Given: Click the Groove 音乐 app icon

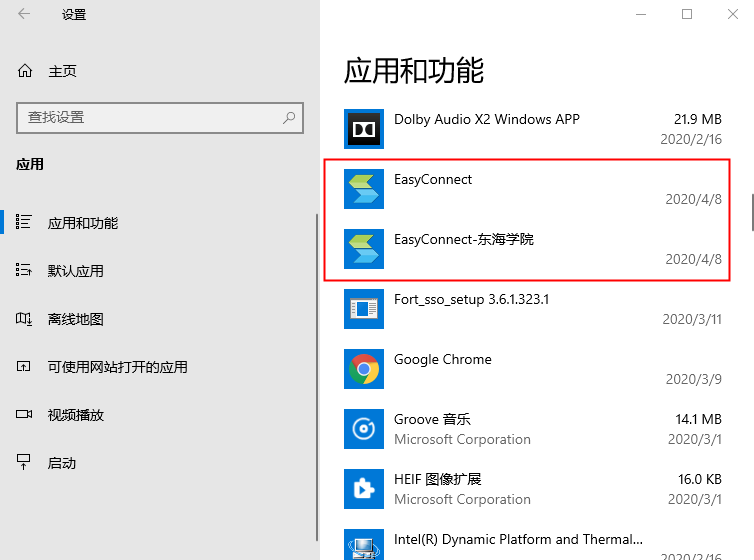Looking at the screenshot, I should tap(364, 429).
